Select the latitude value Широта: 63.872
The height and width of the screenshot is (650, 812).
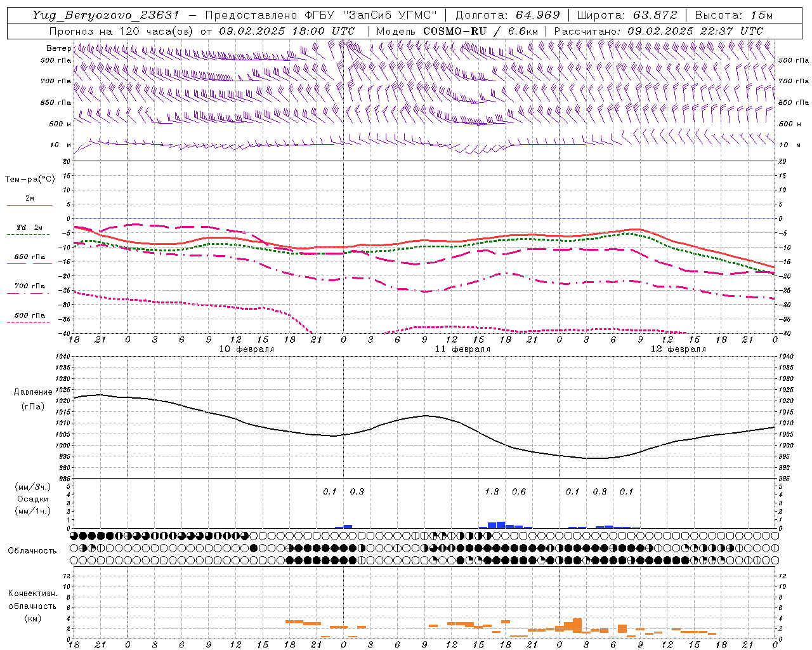tap(627, 15)
